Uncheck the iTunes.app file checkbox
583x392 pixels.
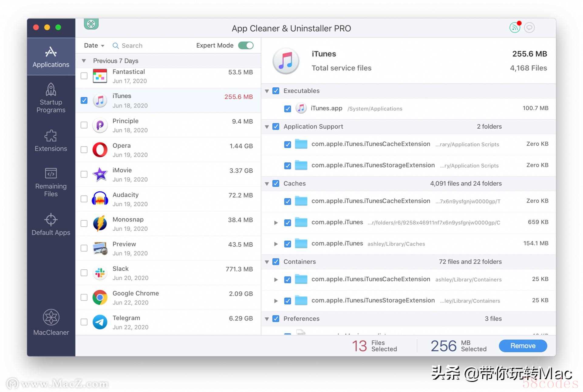click(x=288, y=109)
